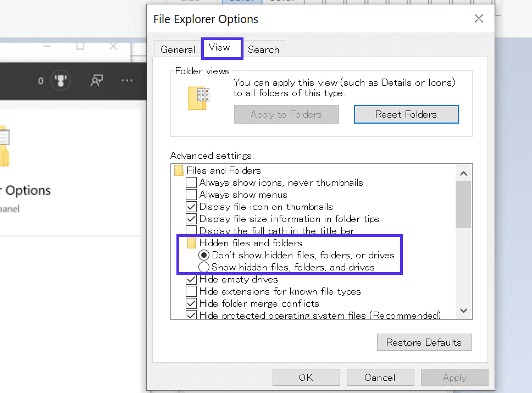Disable Hide folder merge conflicts

point(191,303)
